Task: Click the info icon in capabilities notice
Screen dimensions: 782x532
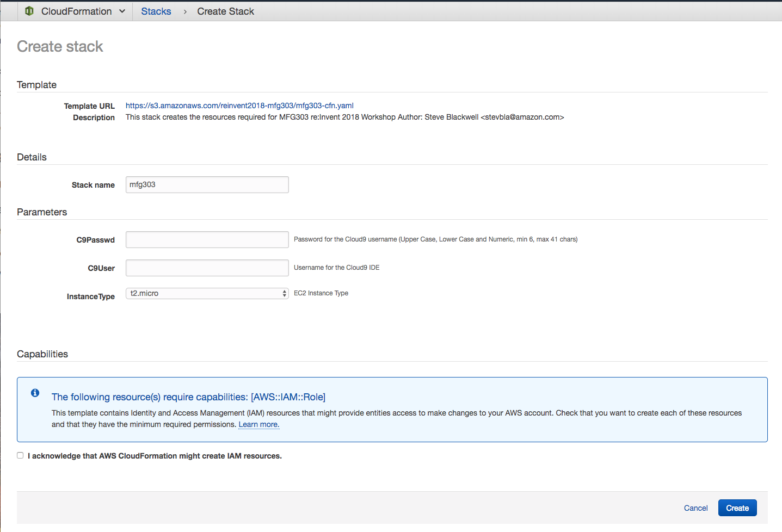Action: (x=35, y=393)
